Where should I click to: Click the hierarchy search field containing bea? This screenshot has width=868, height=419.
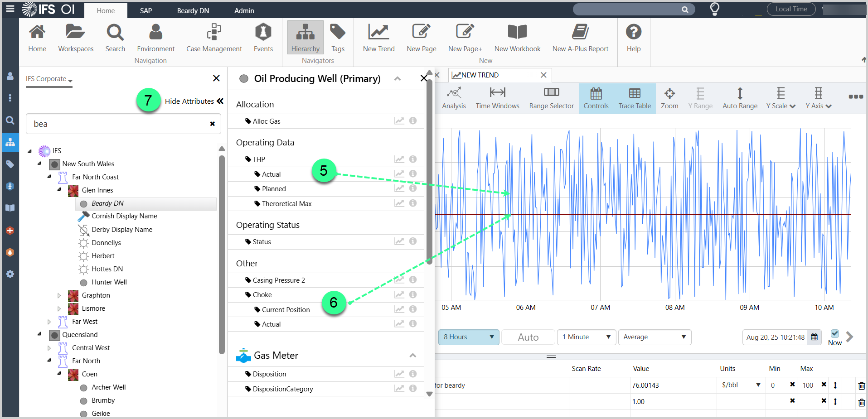click(x=118, y=124)
